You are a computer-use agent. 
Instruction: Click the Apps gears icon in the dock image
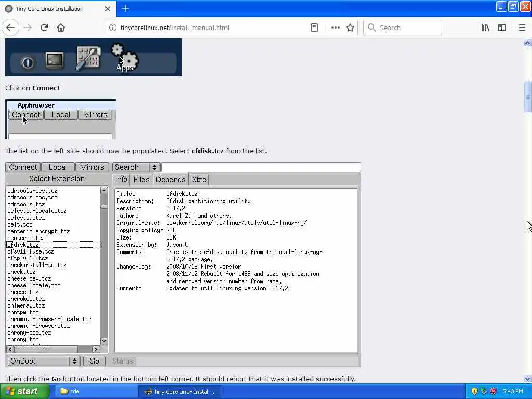pyautogui.click(x=125, y=57)
